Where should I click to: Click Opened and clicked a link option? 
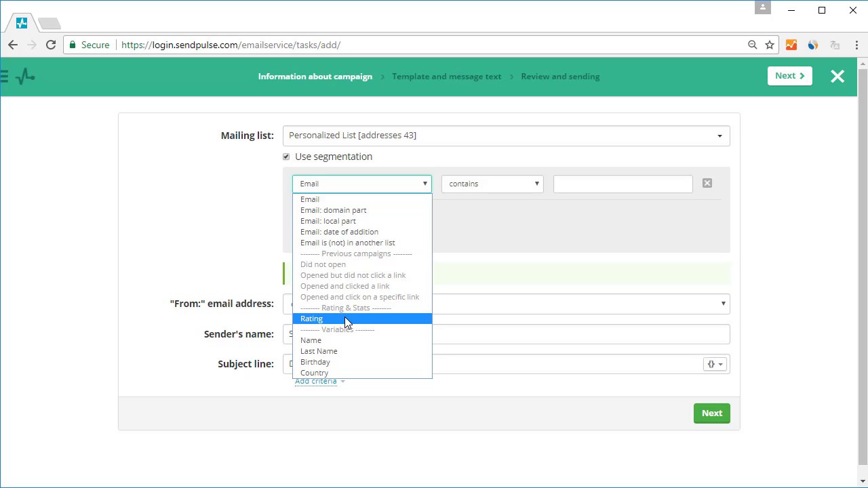point(362,286)
